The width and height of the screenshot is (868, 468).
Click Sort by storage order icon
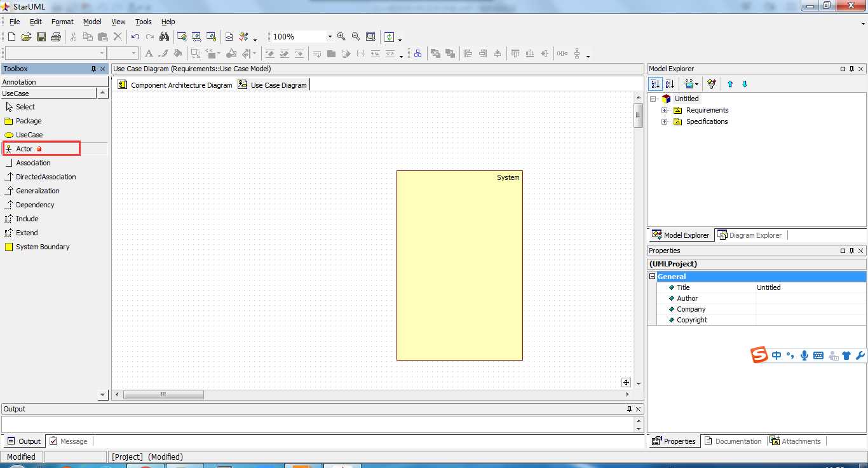[655, 84]
